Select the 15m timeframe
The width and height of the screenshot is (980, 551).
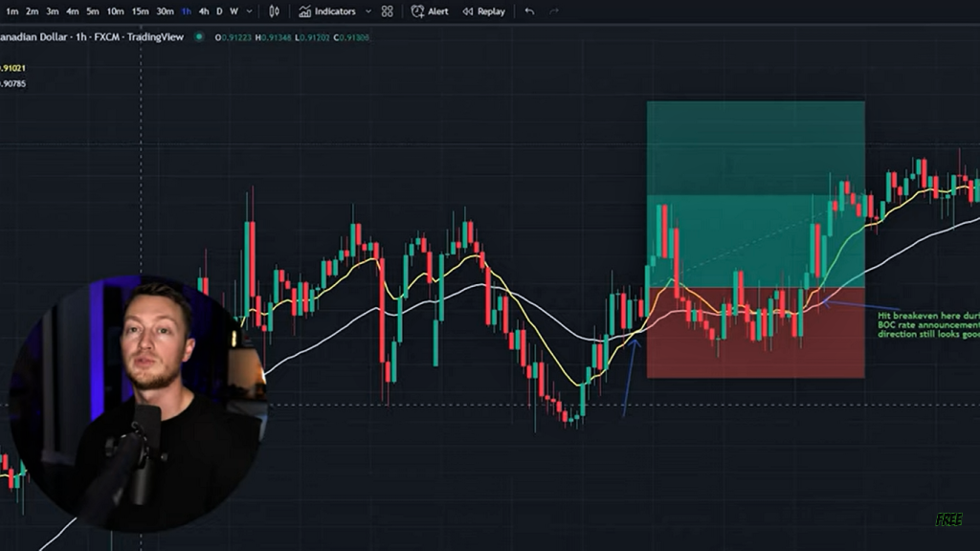(141, 11)
